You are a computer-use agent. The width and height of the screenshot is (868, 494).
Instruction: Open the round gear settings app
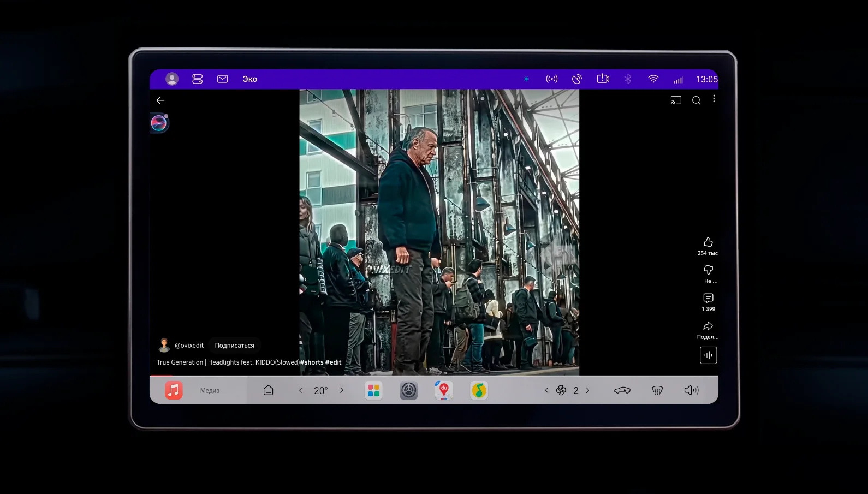[x=409, y=390]
